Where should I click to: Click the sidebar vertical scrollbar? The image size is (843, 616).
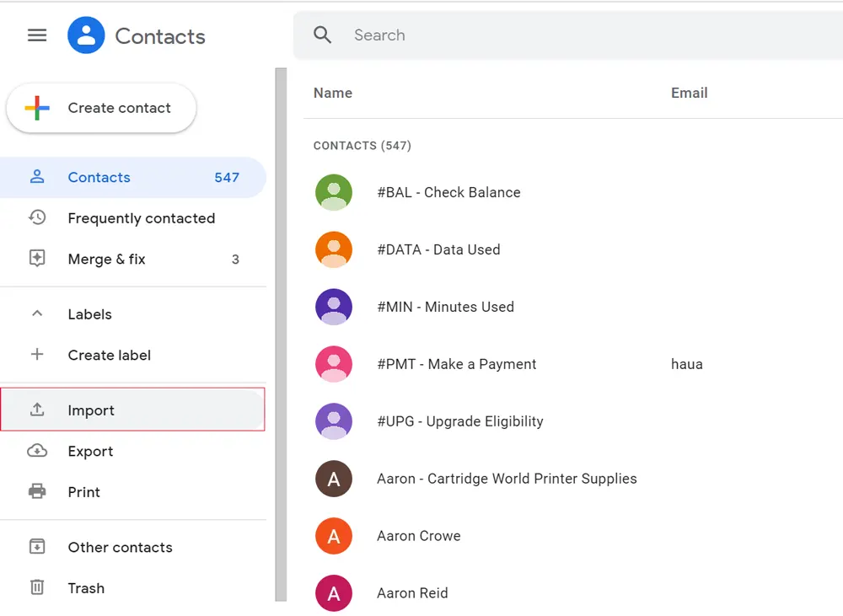point(281,337)
